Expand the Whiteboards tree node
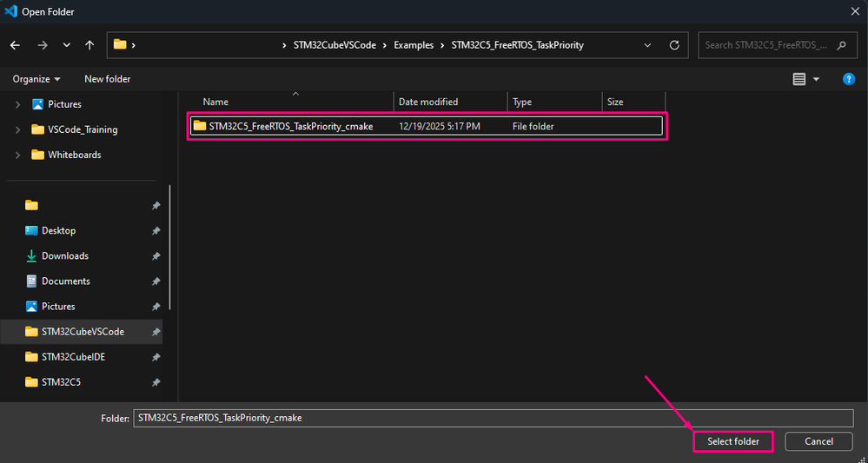868x463 pixels. pyautogui.click(x=17, y=155)
